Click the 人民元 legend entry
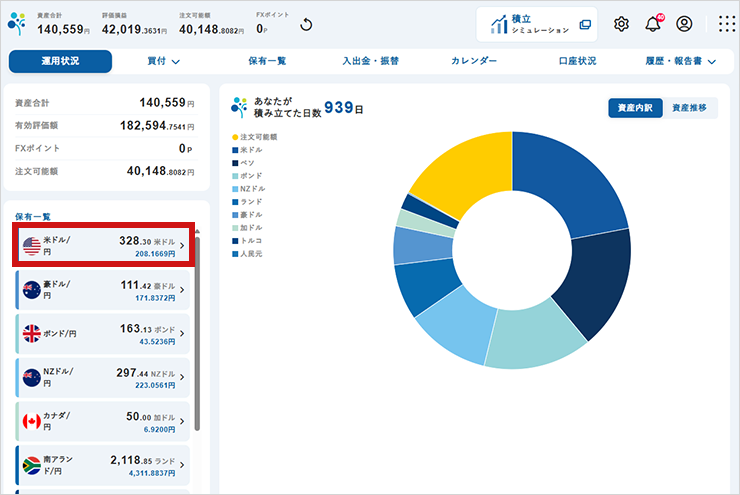Image resolution: width=740 pixels, height=495 pixels. tap(247, 254)
